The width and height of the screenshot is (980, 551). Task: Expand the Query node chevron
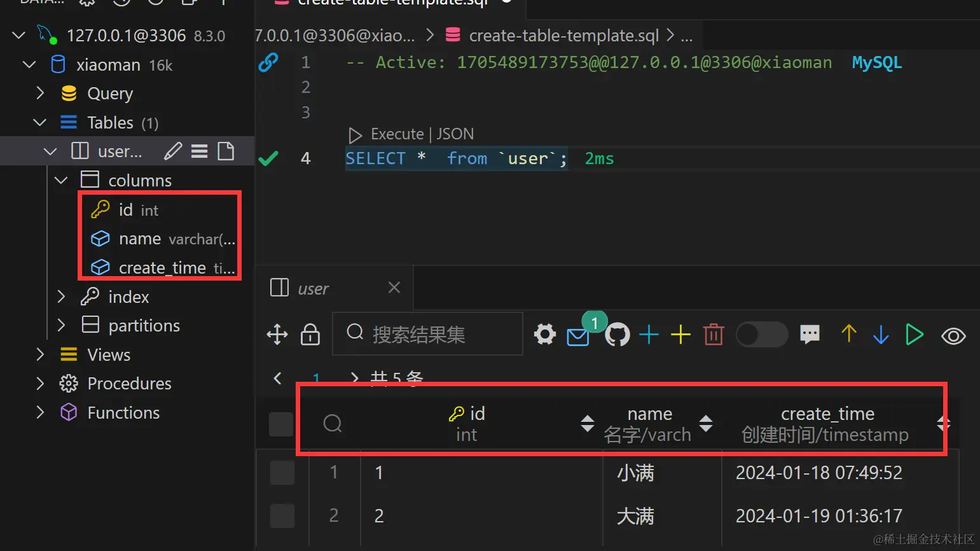click(40, 93)
